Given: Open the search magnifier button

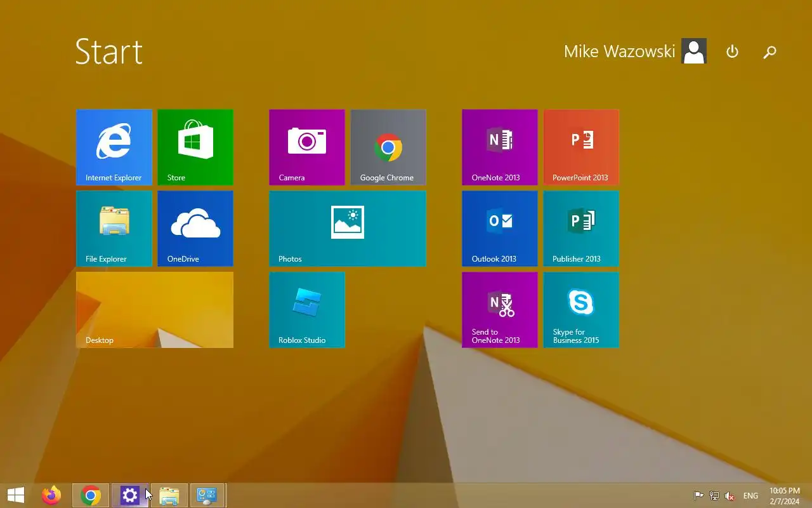Looking at the screenshot, I should [769, 52].
